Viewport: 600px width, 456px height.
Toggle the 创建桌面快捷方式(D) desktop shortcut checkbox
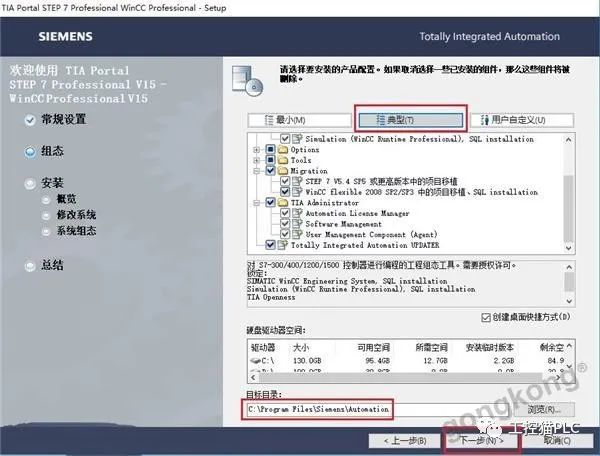coord(486,318)
